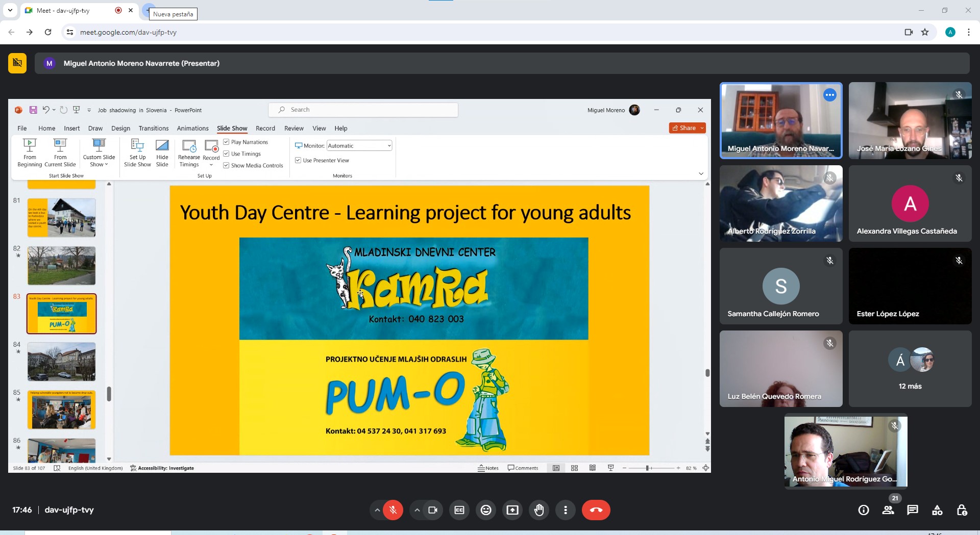Open the activities icon

937,510
